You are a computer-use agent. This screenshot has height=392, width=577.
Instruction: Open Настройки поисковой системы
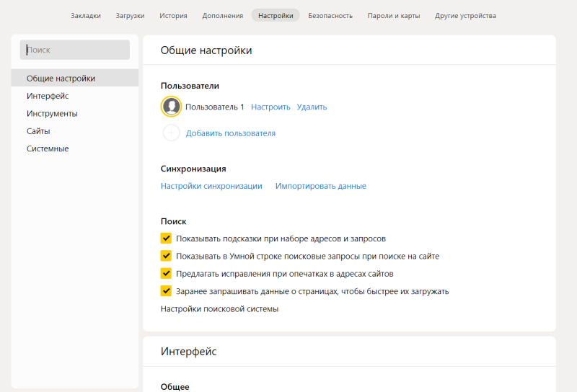coord(219,309)
